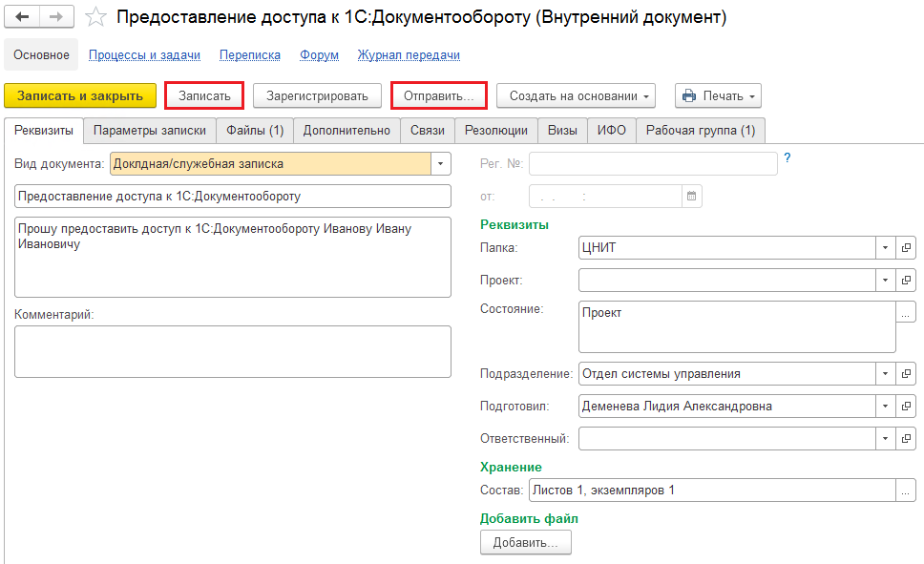Image resolution: width=924 pixels, height=564 pixels.
Task: Open calendar picker for registration date
Action: point(691,197)
